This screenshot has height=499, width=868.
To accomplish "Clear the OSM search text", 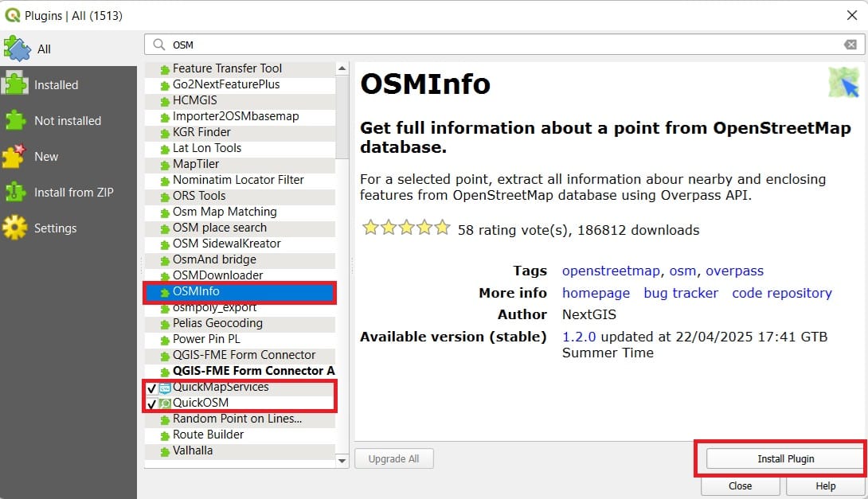I will pos(850,45).
